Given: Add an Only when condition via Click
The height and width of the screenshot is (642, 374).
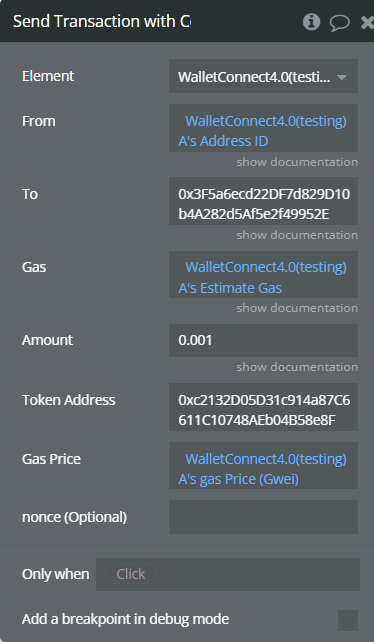Looking at the screenshot, I should click(131, 574).
